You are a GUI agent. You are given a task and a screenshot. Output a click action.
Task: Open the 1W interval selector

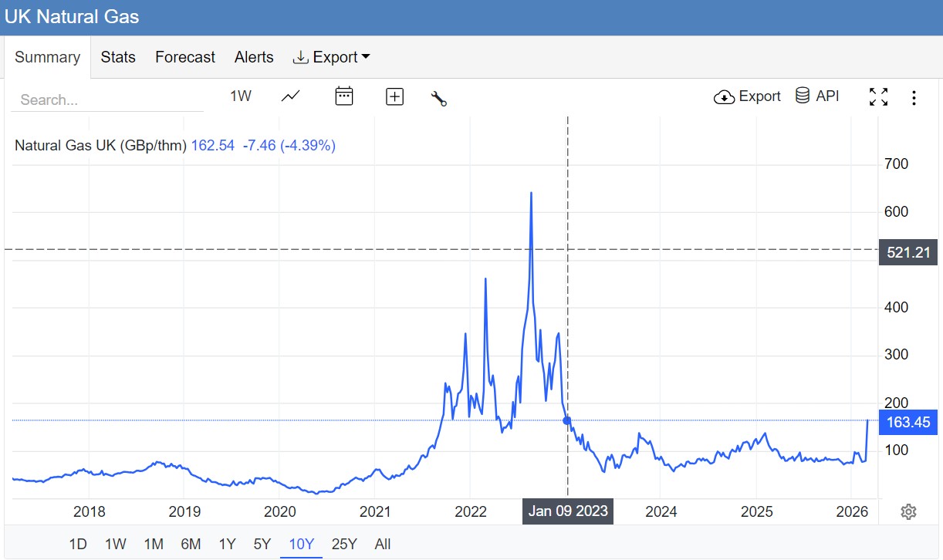(x=241, y=96)
